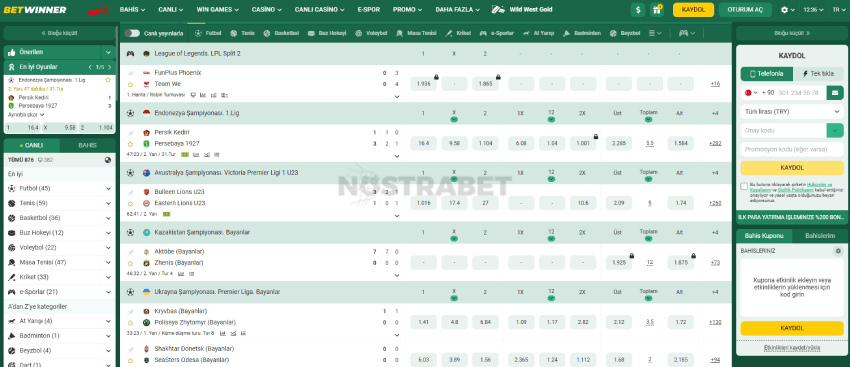Select the Buz Hokeyi sport filter
The image size is (850, 367).
(x=327, y=33)
